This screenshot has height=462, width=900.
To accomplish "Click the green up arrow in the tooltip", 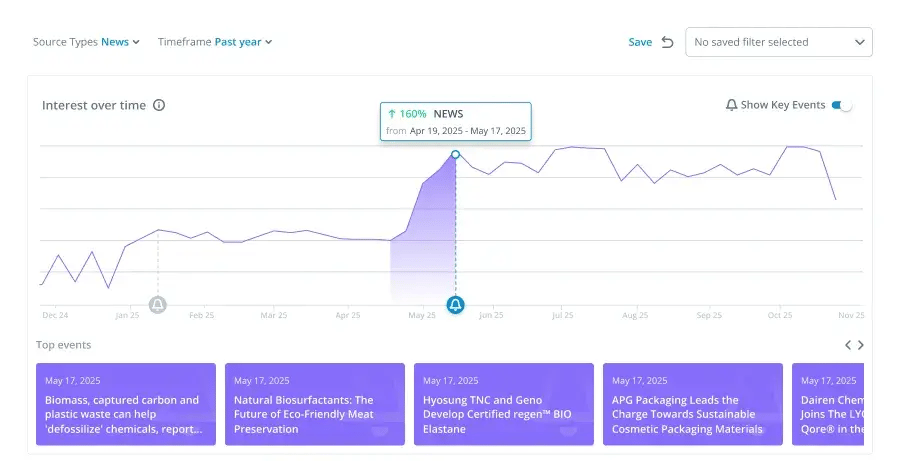I will 392,114.
